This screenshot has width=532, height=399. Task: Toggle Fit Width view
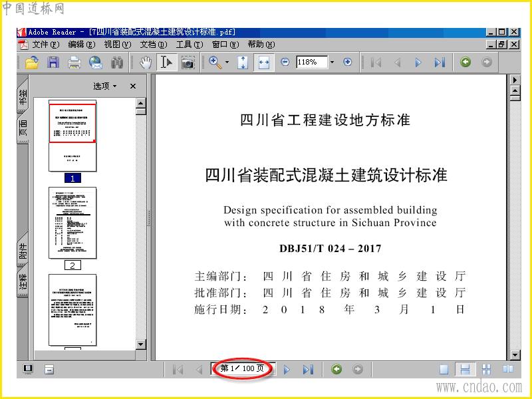[263, 63]
